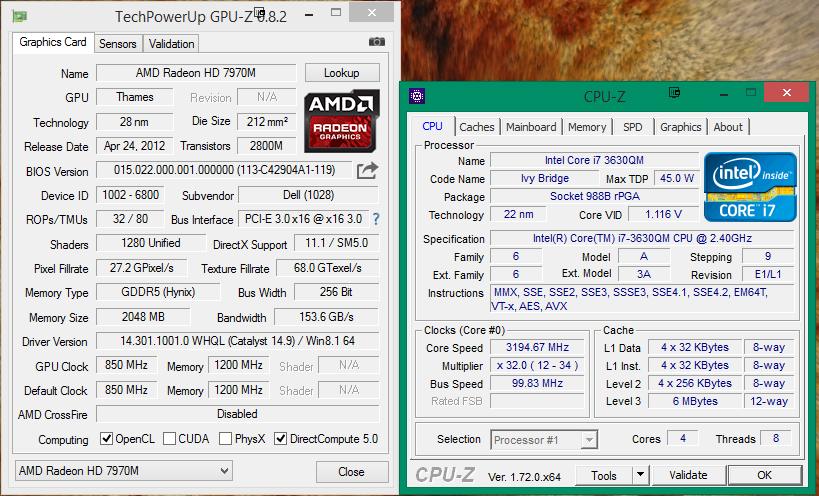
Task: Click the Subvendor value Dell (1028)
Action: [309, 195]
